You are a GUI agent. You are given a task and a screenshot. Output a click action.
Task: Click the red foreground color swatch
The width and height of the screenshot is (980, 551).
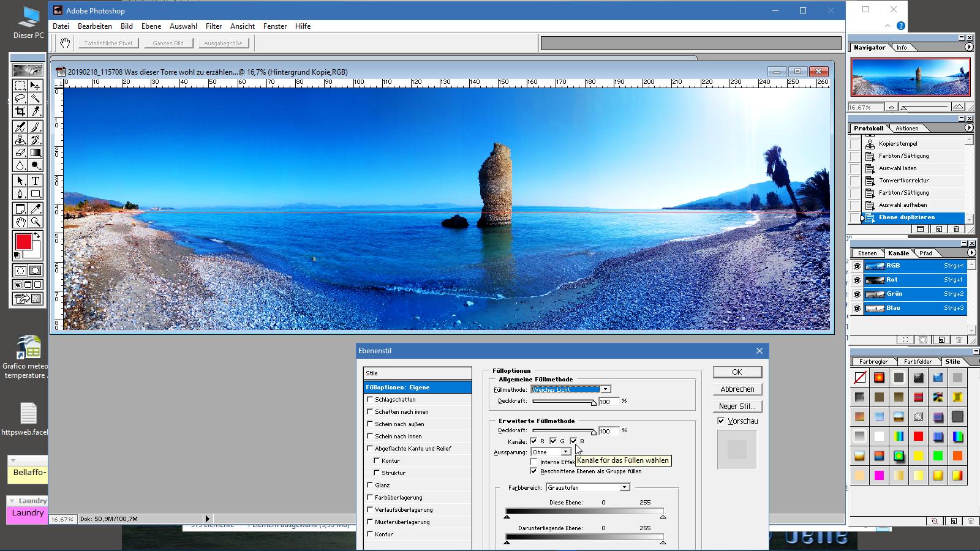tap(23, 242)
